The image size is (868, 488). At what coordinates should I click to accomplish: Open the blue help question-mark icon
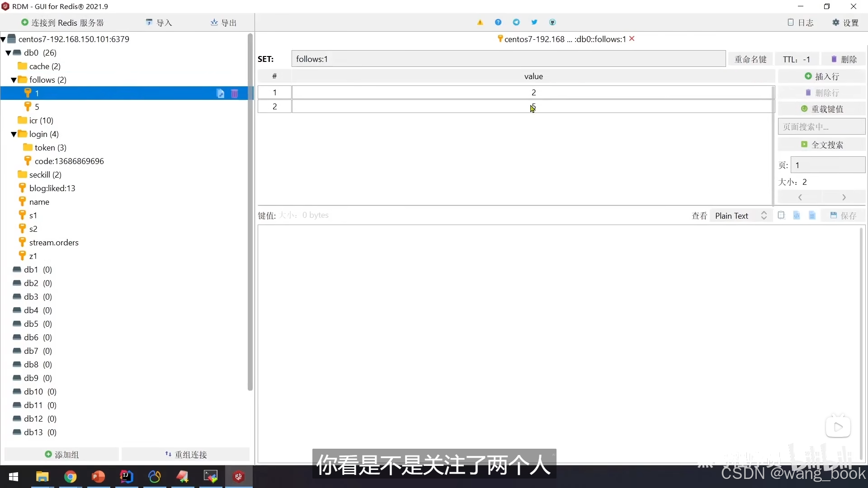(498, 22)
